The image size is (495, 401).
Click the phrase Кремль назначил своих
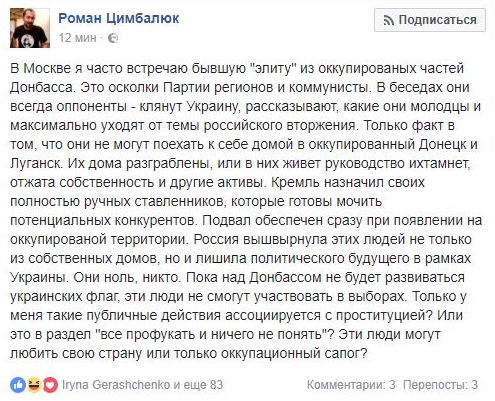348,183
